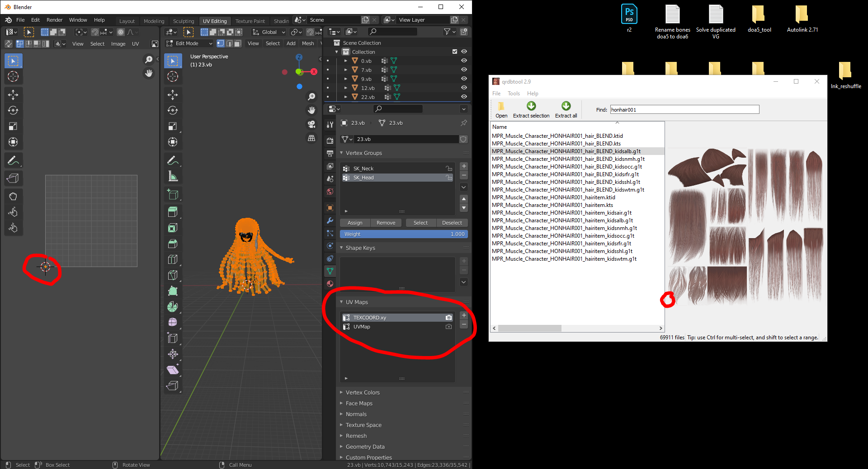Expand the Geometry Data panel
The height and width of the screenshot is (469, 868).
click(x=341, y=446)
